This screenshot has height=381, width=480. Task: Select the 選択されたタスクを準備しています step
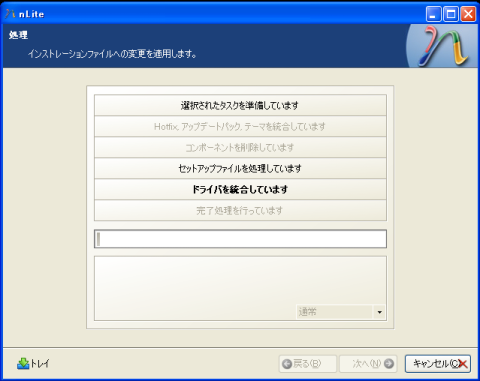coord(240,105)
